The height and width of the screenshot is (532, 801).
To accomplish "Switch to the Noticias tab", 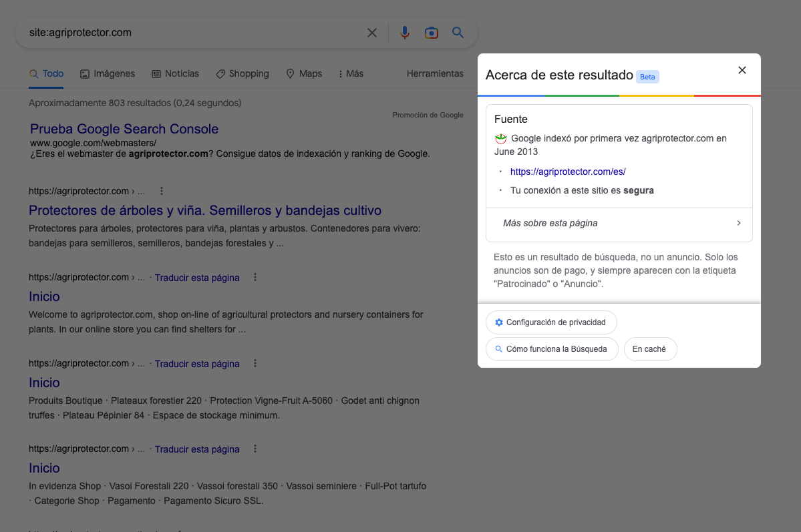I will (175, 73).
